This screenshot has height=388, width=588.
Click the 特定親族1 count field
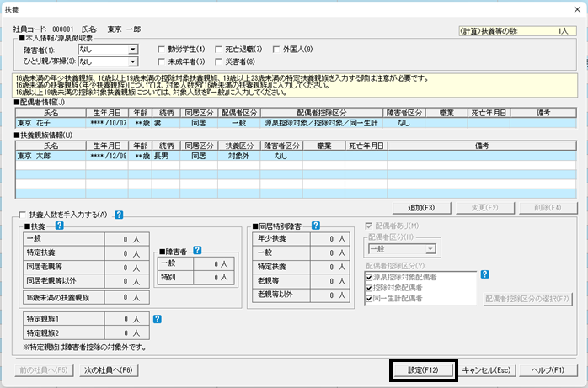point(126,319)
